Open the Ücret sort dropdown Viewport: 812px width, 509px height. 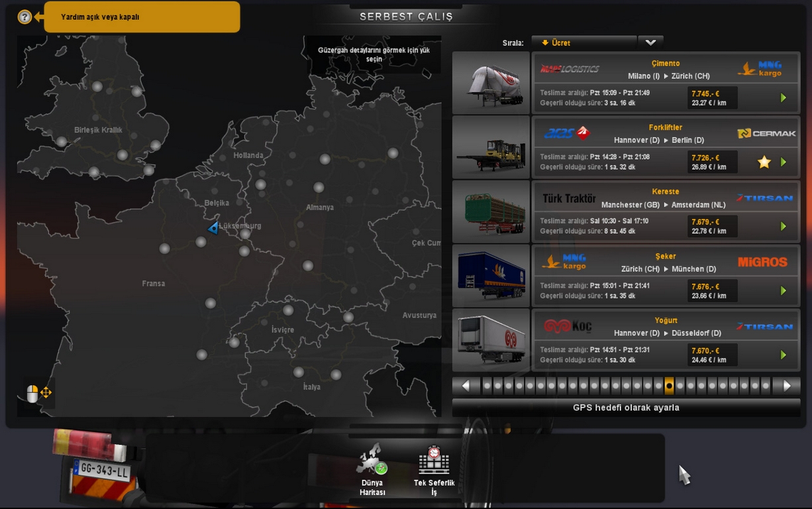point(584,43)
